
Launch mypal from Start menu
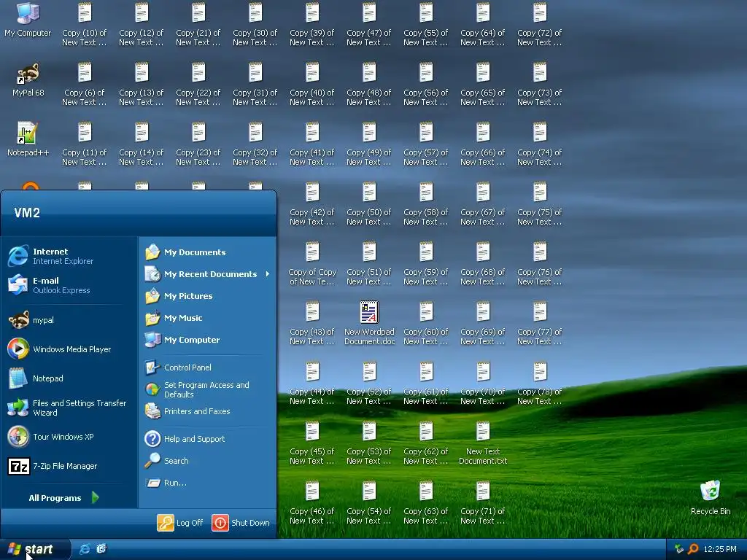pos(69,320)
